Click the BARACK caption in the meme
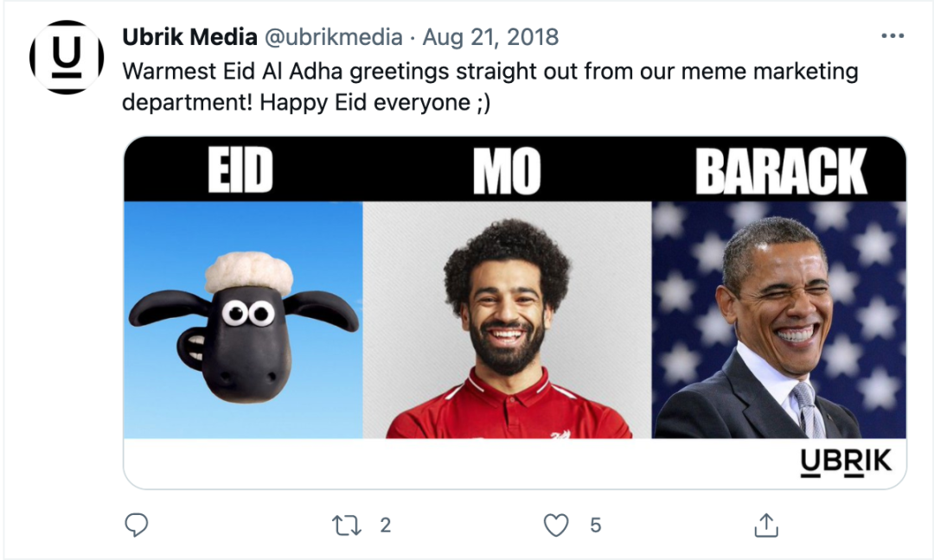 tap(780, 171)
